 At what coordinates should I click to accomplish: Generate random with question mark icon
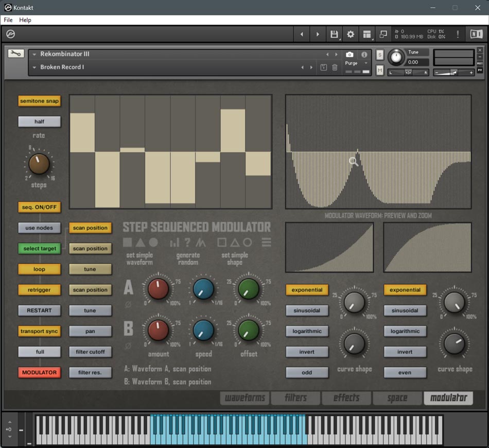(187, 242)
